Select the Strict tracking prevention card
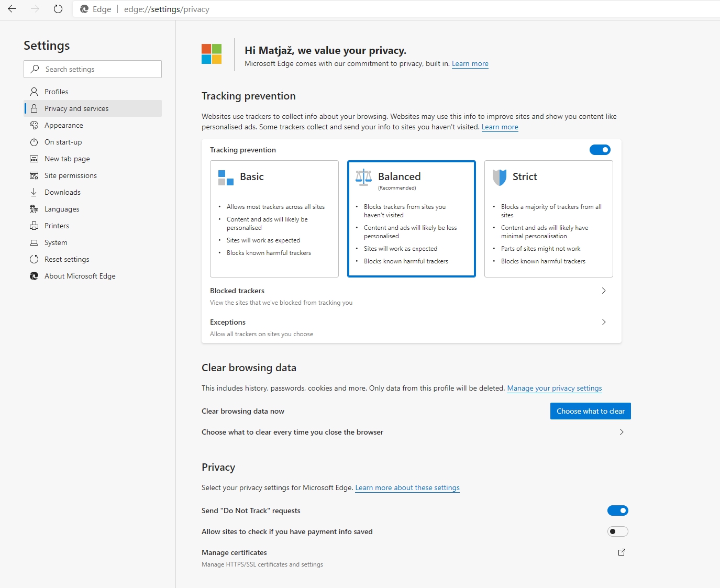 [x=549, y=219]
